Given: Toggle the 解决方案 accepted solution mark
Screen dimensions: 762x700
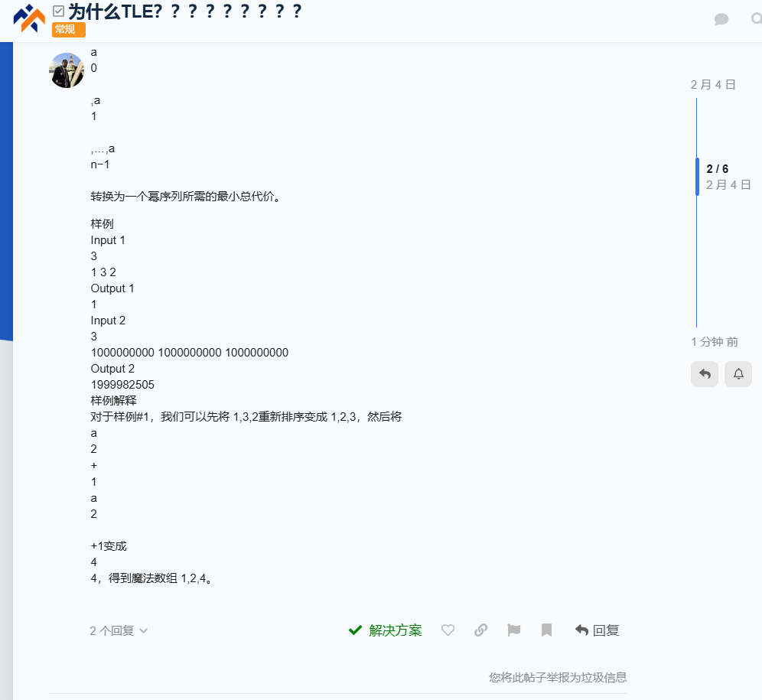Looking at the screenshot, I should pos(385,630).
